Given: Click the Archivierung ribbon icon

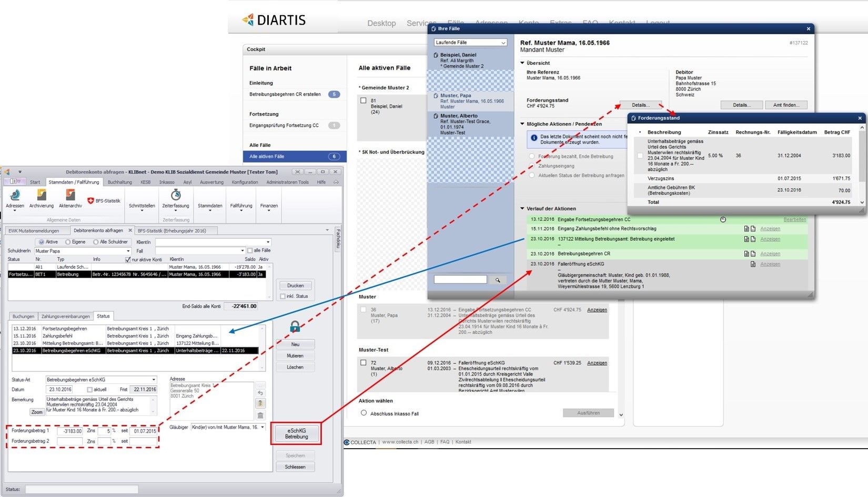Looking at the screenshot, I should point(41,196).
